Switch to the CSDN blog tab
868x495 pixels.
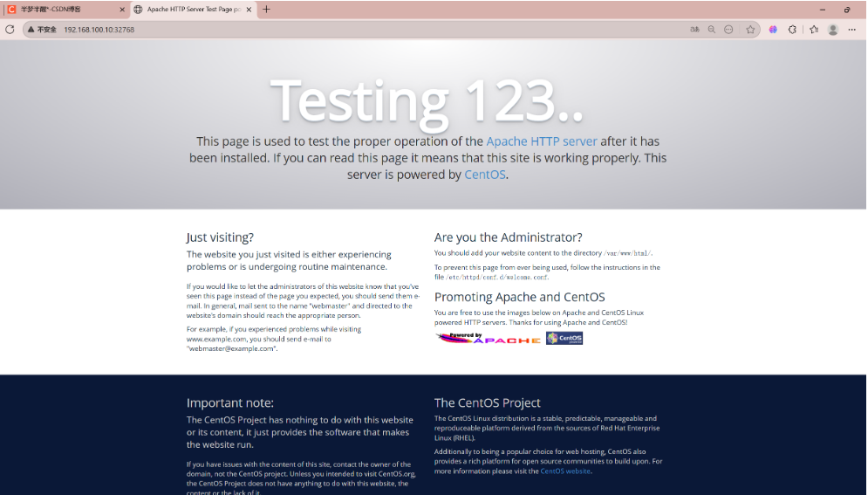[65, 10]
